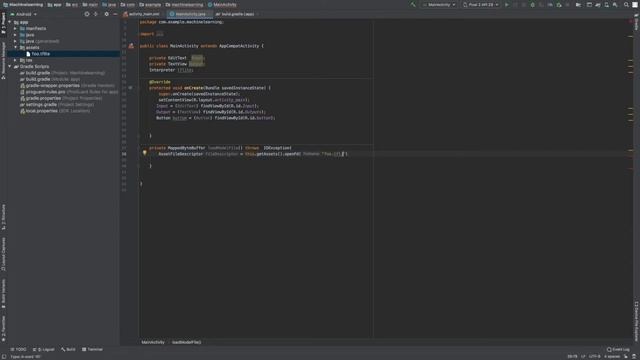This screenshot has width=640, height=360.
Task: Open the Pixel device selector dropdown
Action: (481, 5)
